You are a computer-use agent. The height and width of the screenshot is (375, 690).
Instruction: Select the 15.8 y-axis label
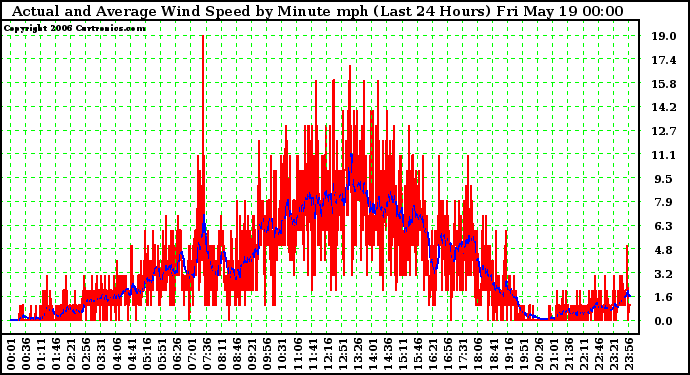coord(664,84)
